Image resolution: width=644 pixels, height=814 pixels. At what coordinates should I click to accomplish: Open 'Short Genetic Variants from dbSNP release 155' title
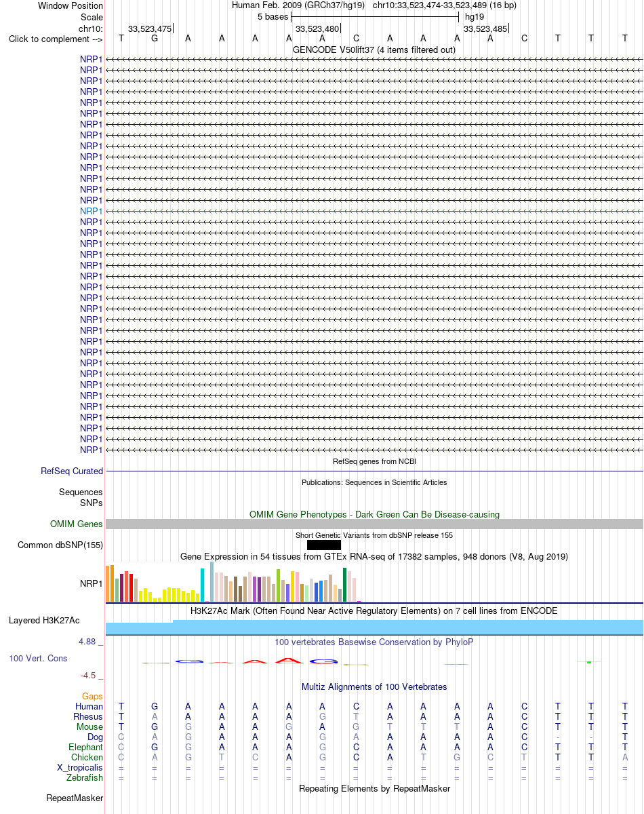(x=374, y=535)
